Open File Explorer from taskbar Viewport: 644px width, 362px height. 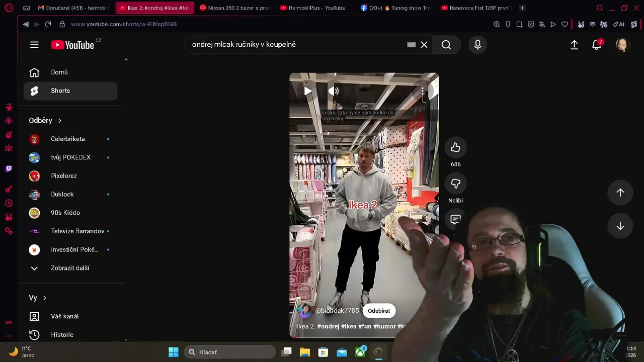pyautogui.click(x=305, y=352)
